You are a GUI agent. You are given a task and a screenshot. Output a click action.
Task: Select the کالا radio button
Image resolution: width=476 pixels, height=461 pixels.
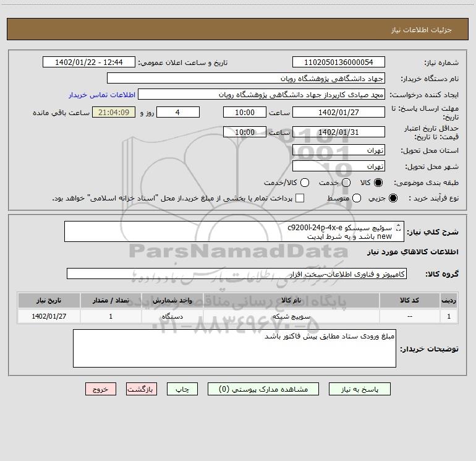(378, 183)
